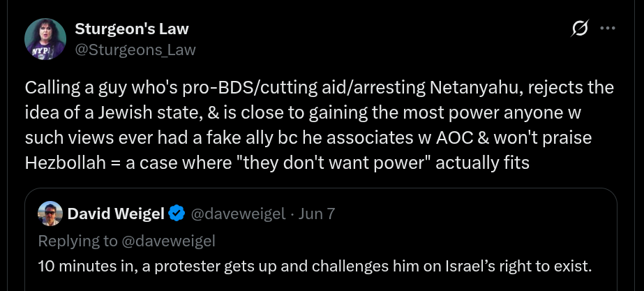644x291 pixels.
Task: Click the David Weigel name
Action: point(115,214)
